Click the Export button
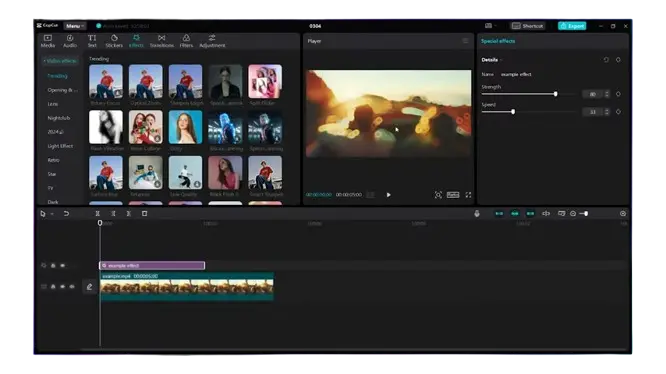 572,26
